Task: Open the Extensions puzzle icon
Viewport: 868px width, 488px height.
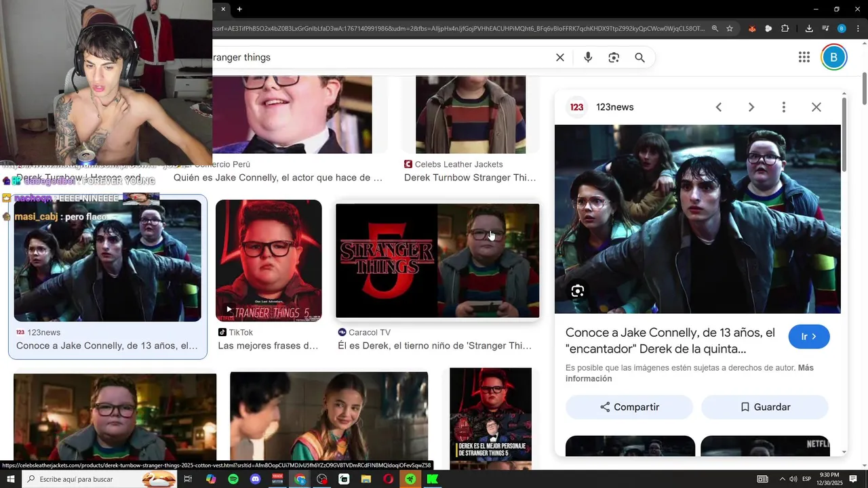Action: [x=785, y=28]
